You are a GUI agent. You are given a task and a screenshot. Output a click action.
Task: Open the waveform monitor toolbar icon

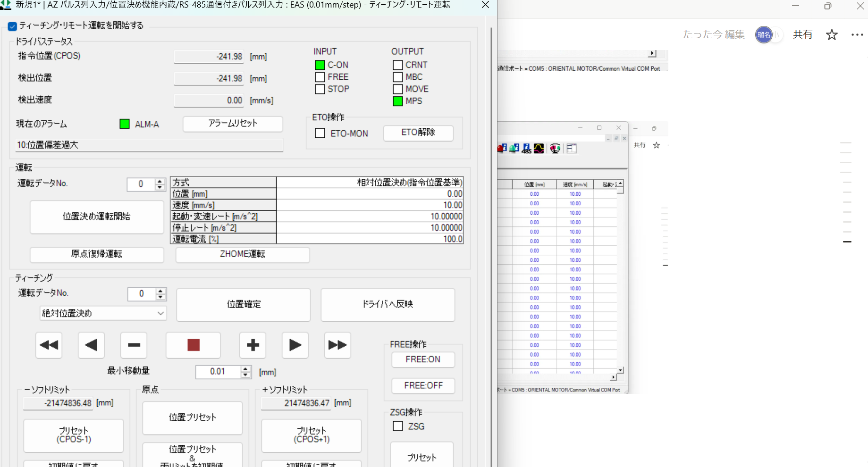[539, 149]
